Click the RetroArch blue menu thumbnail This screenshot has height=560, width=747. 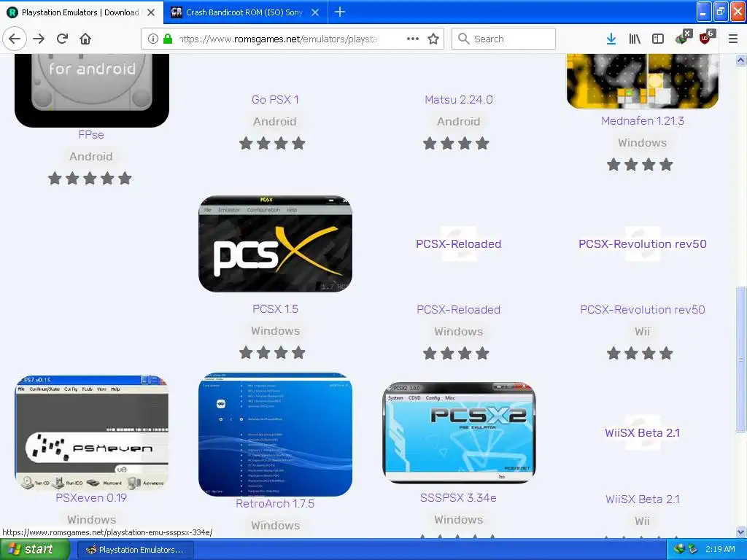(x=275, y=435)
